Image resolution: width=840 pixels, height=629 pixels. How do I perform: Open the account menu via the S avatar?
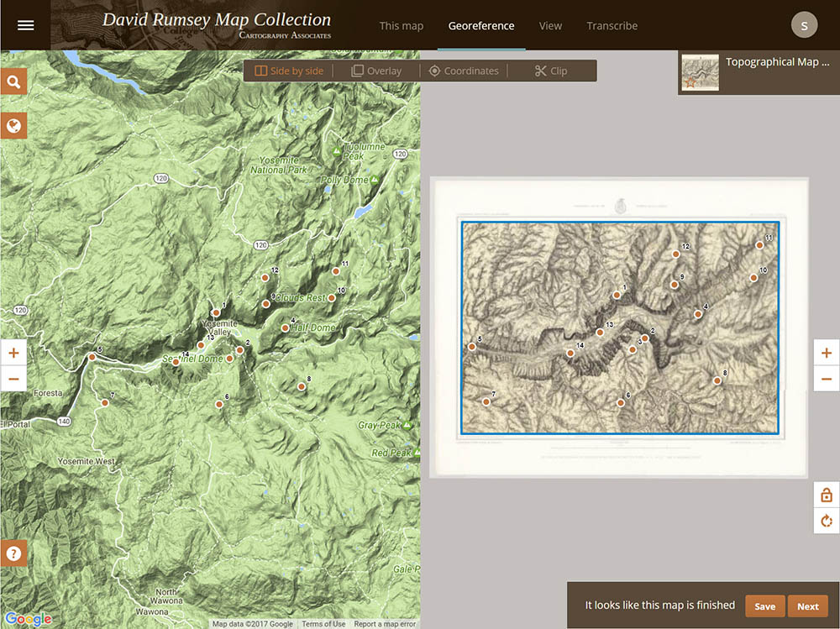click(x=804, y=24)
